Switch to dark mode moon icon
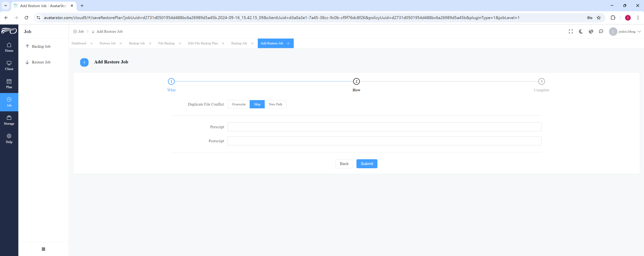This screenshot has height=256, width=644. [581, 31]
